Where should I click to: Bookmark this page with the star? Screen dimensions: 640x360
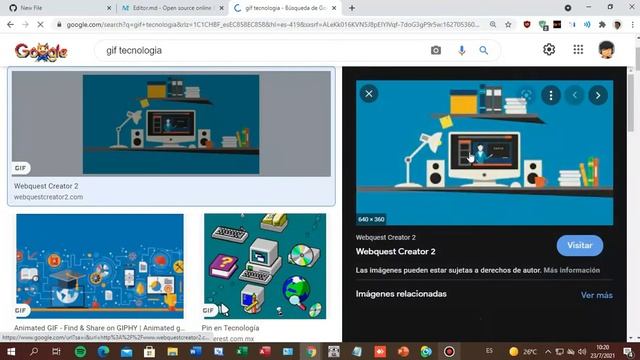click(x=508, y=24)
